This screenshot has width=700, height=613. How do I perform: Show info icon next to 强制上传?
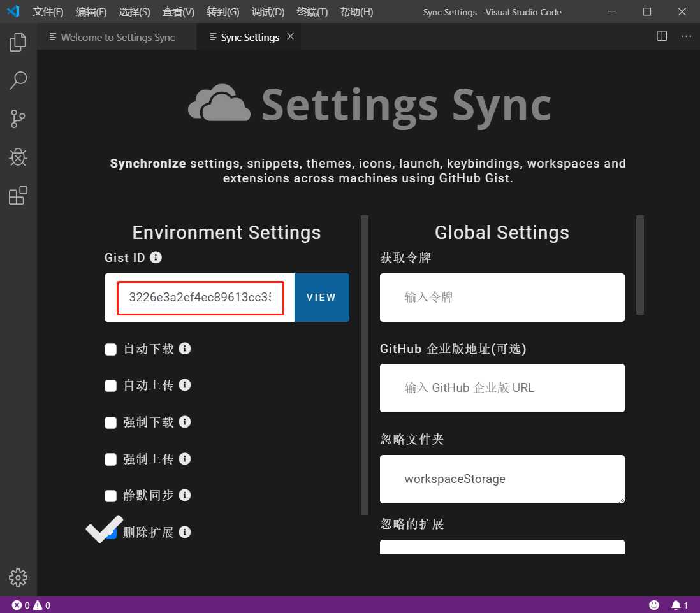[185, 459]
